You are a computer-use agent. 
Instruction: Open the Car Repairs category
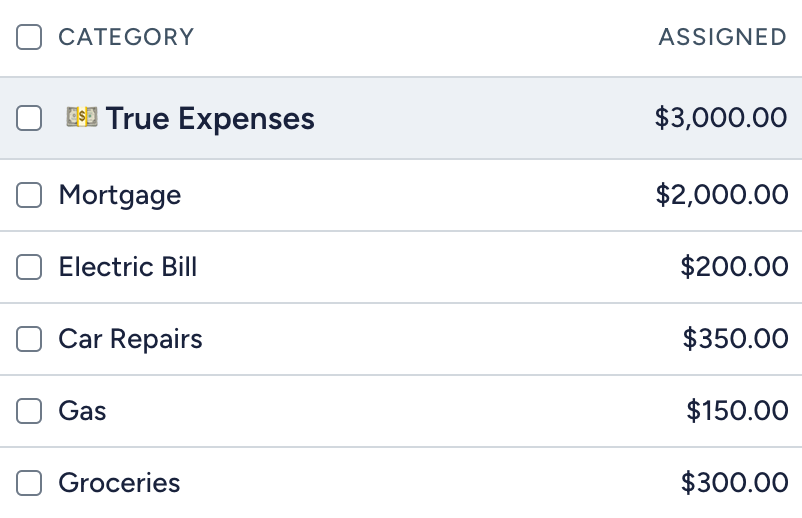point(130,339)
